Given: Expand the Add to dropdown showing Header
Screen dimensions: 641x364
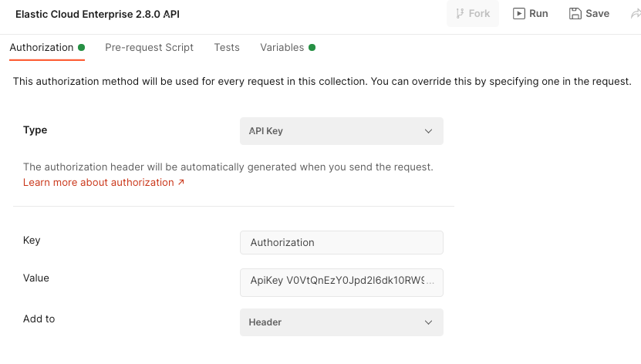Looking at the screenshot, I should 341,322.
